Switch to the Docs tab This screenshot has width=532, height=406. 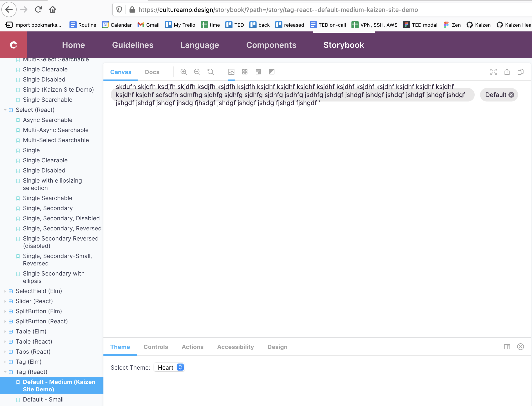point(152,72)
